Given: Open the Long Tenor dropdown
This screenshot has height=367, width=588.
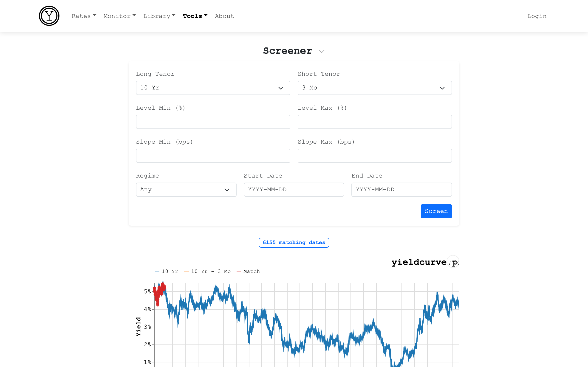Looking at the screenshot, I should click(213, 88).
